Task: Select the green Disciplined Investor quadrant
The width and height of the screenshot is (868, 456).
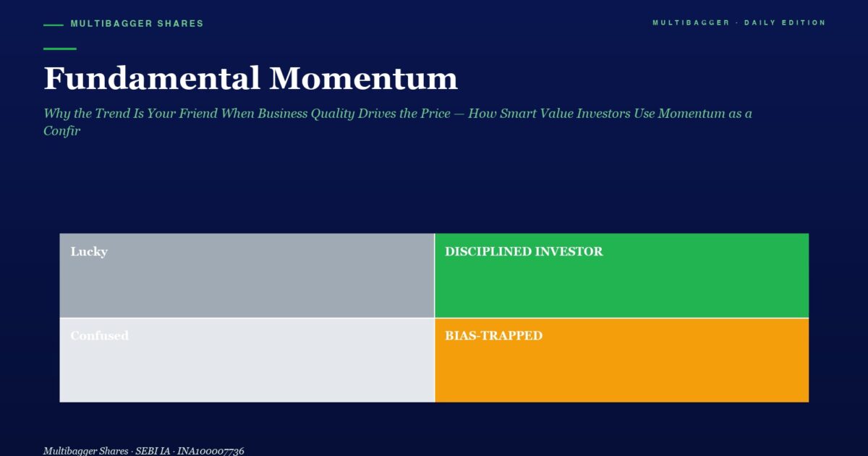Action: (622, 275)
